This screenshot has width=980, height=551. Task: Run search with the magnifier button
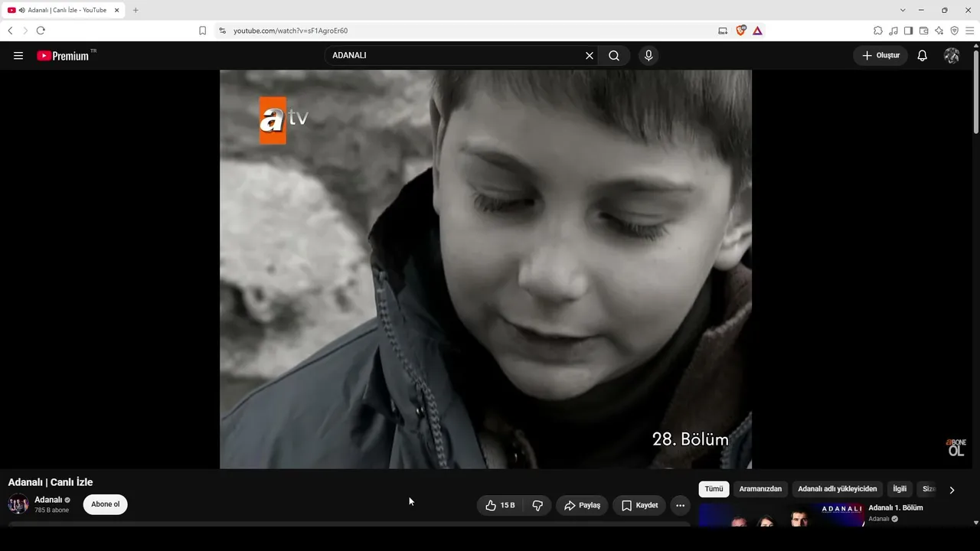pos(614,56)
